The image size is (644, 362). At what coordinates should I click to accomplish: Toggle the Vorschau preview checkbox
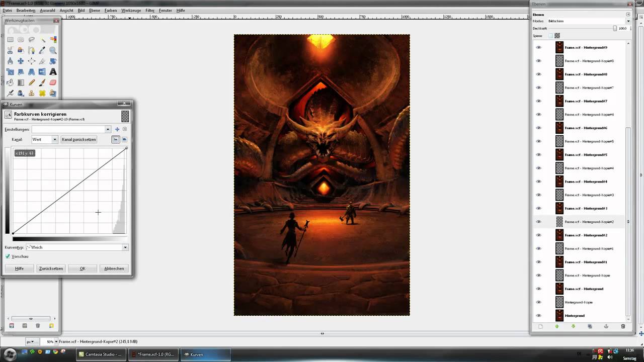click(8, 256)
